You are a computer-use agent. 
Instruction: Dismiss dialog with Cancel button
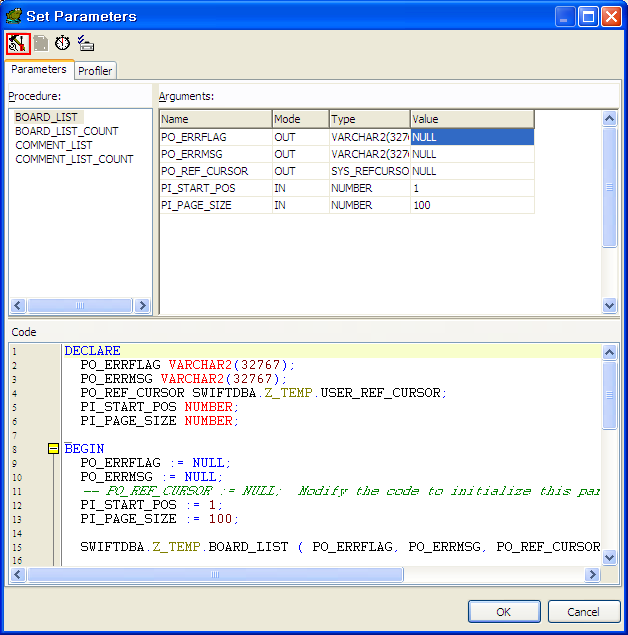coord(583,612)
